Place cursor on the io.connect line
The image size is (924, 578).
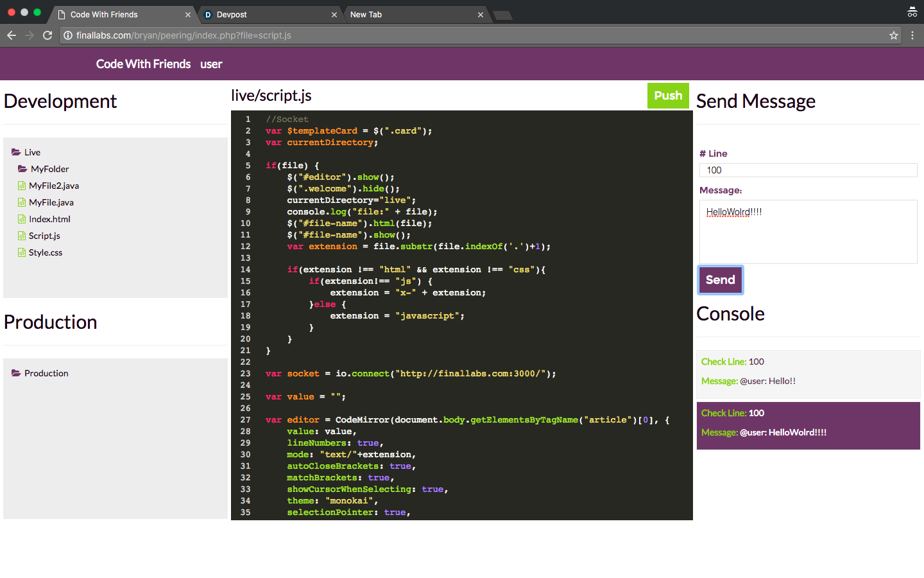point(411,374)
